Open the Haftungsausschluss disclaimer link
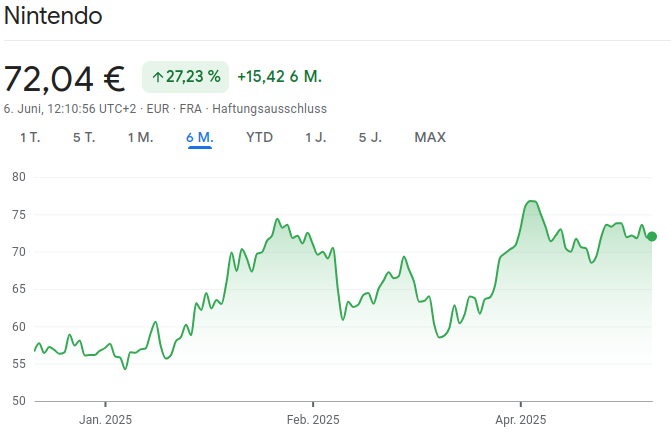The image size is (671, 438). pyautogui.click(x=270, y=109)
